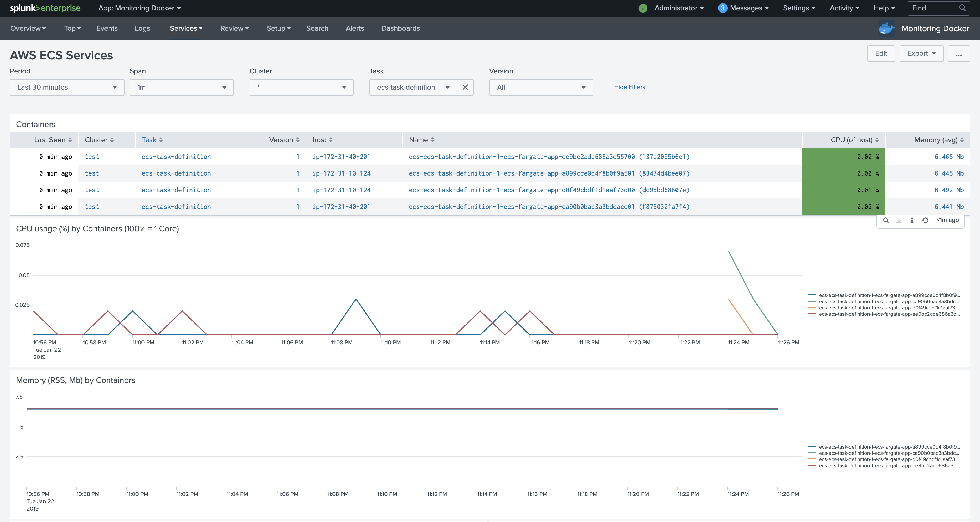Click the splunk>enterprise logo
The height and width of the screenshot is (522, 980).
[x=45, y=8]
